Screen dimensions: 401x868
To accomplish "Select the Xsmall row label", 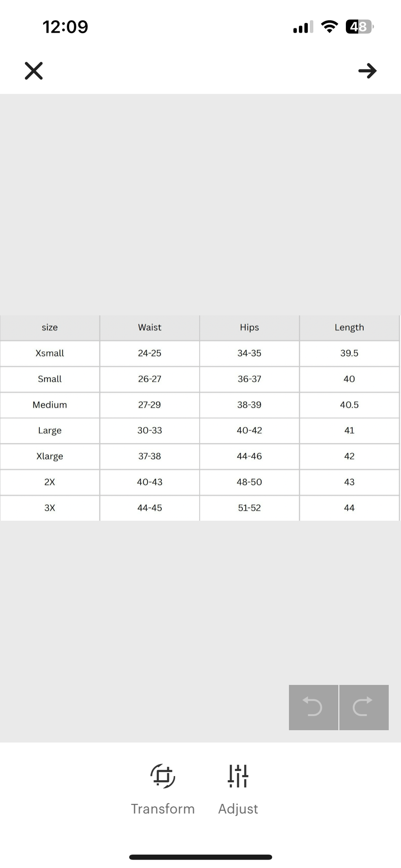I will 50,353.
